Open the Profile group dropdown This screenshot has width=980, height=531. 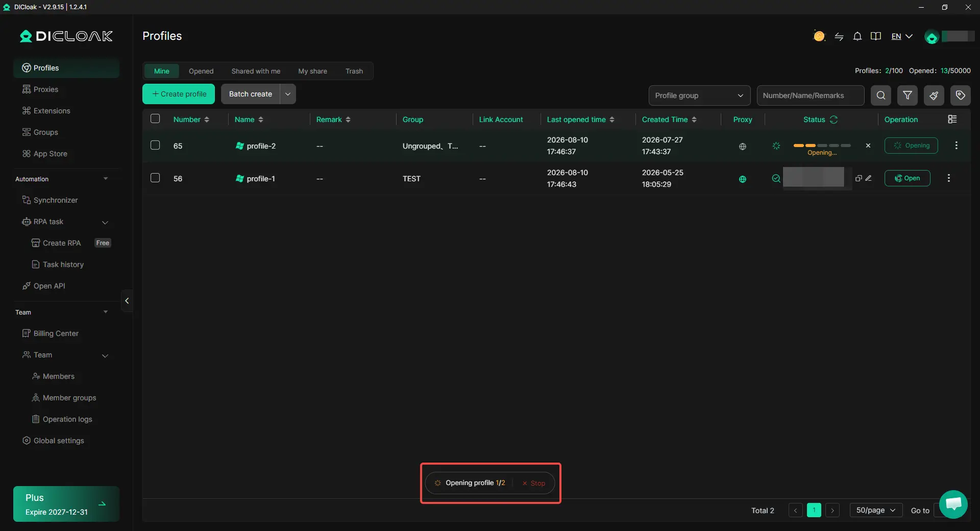click(699, 95)
